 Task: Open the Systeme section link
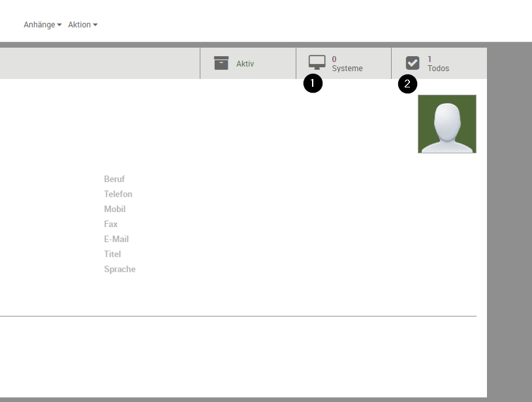[x=347, y=69]
